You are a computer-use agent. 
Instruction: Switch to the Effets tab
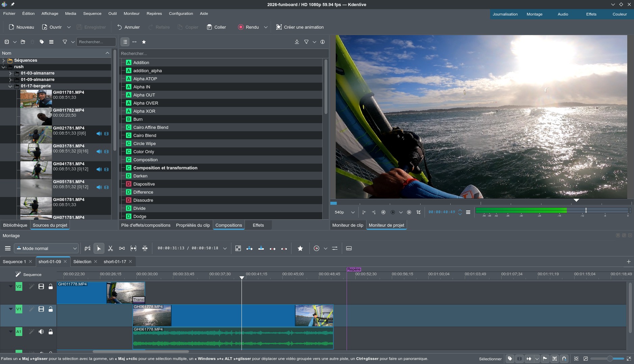coord(258,225)
